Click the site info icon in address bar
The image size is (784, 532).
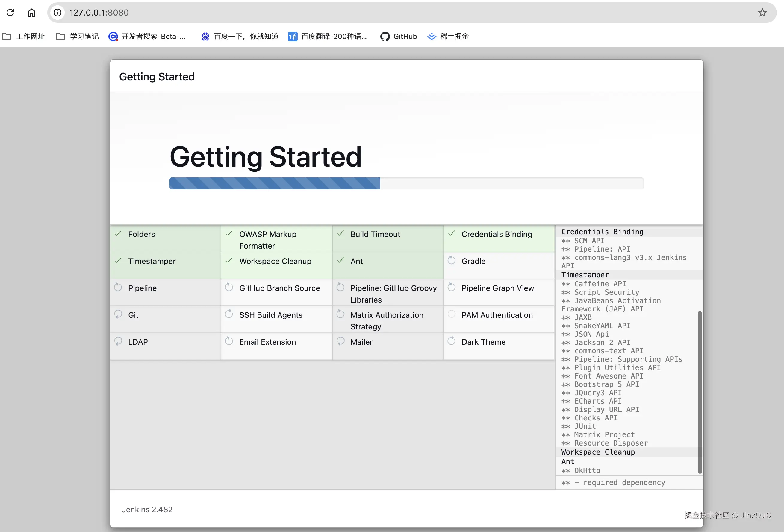point(58,13)
